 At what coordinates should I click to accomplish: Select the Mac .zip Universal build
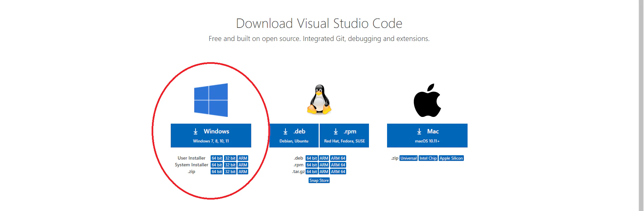coord(409,158)
